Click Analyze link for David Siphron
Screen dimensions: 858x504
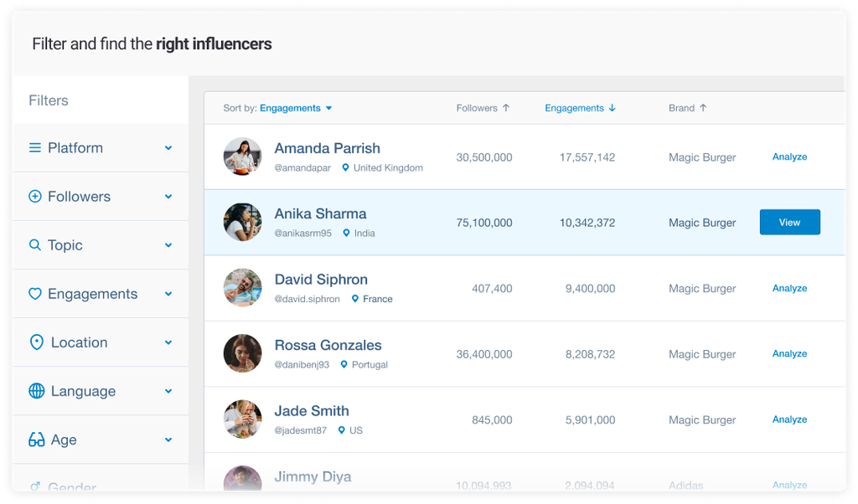click(x=789, y=288)
